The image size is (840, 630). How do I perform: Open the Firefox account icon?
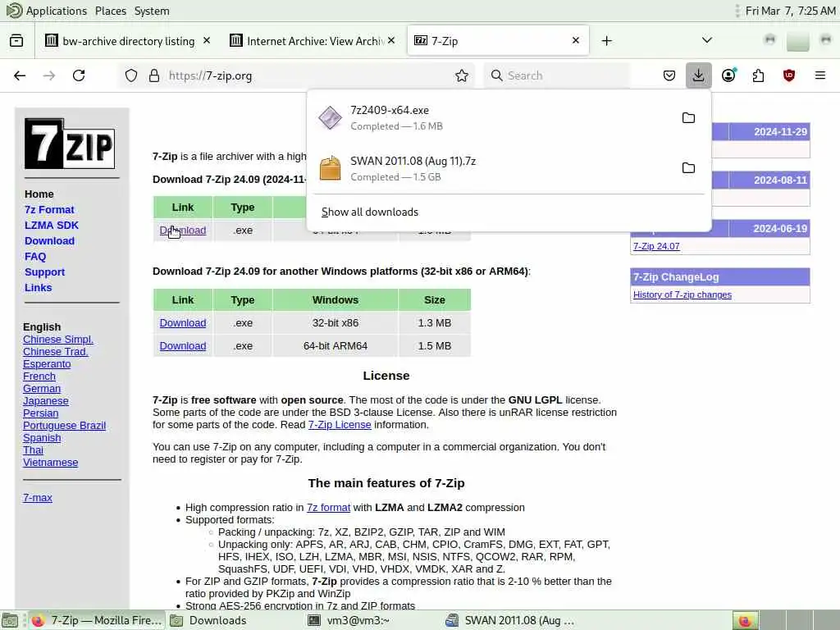tap(728, 75)
